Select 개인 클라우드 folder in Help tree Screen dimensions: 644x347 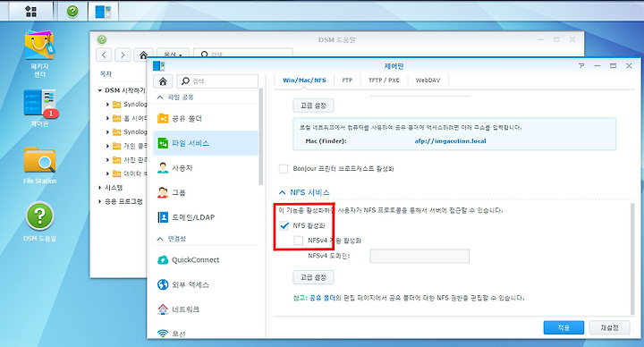click(x=131, y=146)
